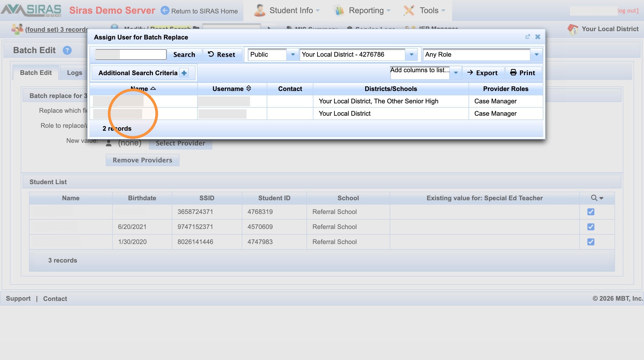Click the (found set) 3 records link
The image size is (644, 360).
pyautogui.click(x=57, y=29)
